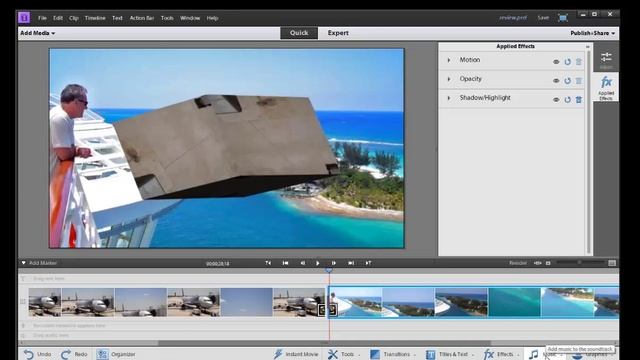Step forward one frame

point(333,263)
